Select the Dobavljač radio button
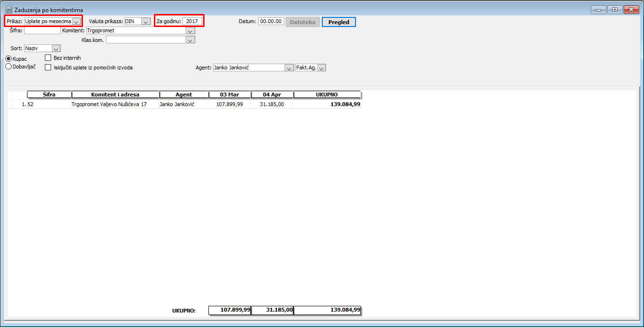 pos(8,67)
